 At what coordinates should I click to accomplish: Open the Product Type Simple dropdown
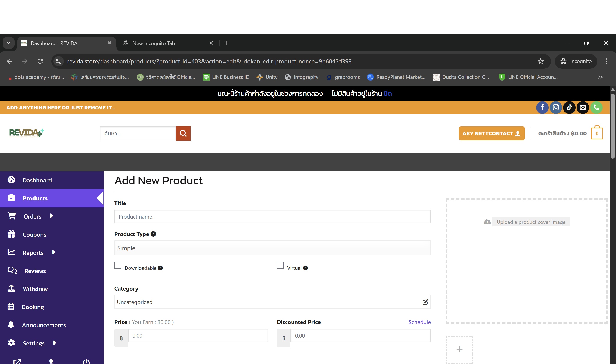click(272, 248)
